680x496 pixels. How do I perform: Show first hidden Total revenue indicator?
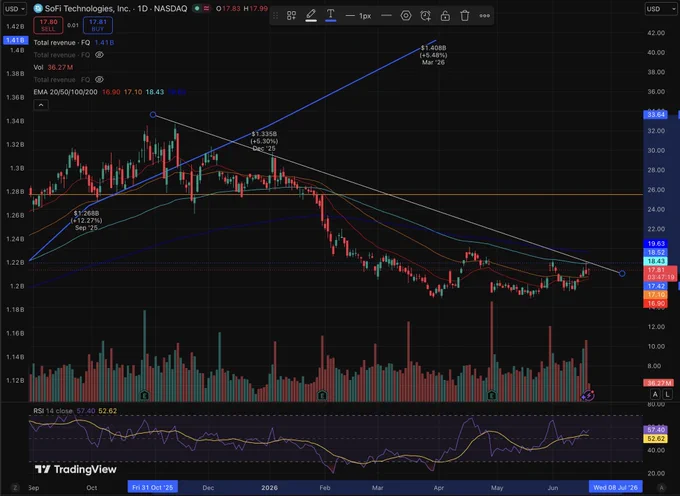click(99, 55)
